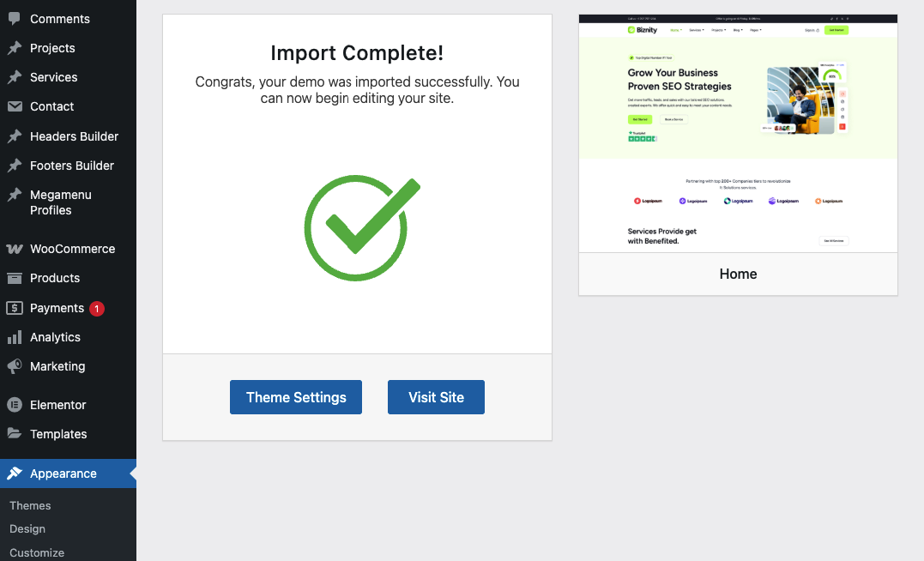Open Headers Builder in sidebar

click(74, 136)
